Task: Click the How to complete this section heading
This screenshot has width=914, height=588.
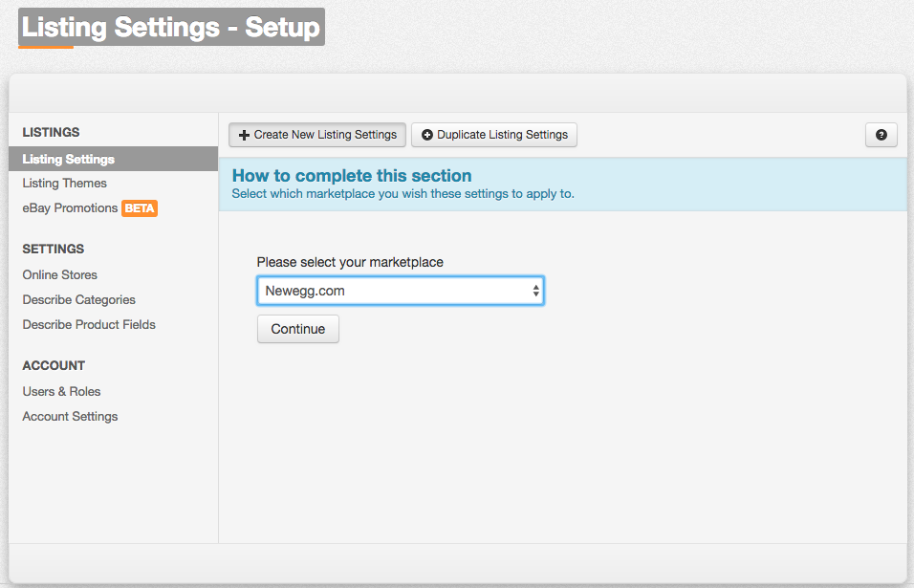Action: tap(352, 175)
